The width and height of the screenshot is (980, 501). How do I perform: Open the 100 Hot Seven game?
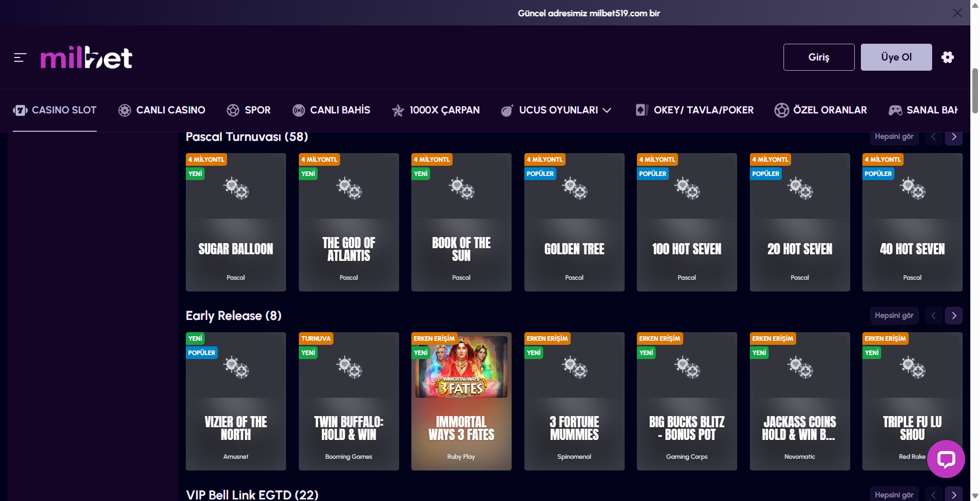pyautogui.click(x=687, y=222)
